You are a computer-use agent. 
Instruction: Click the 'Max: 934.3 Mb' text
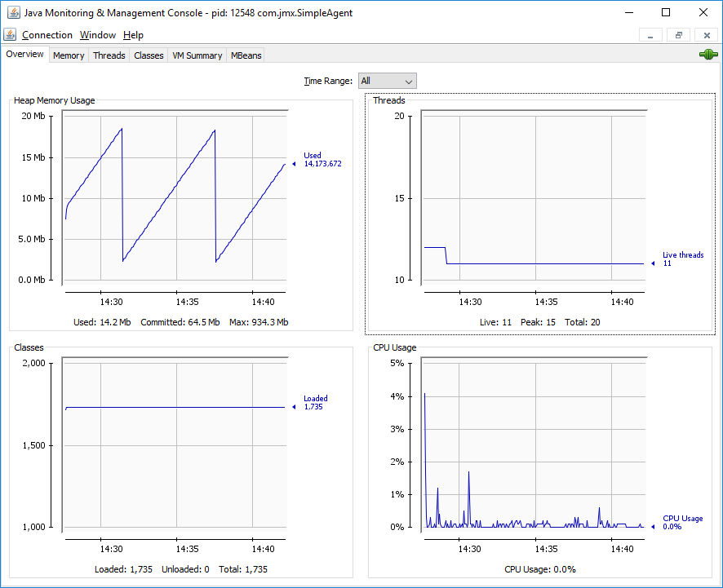point(259,322)
